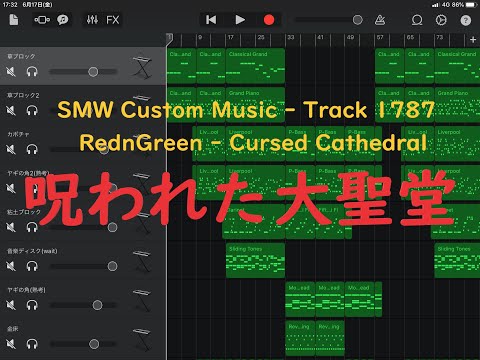The height and width of the screenshot is (360, 480).
Task: Open 草ブロック track keyboard instrument icon
Action: 142,67
